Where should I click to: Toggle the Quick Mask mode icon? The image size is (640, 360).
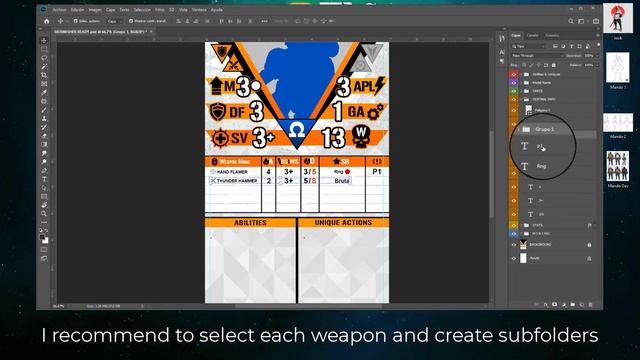click(44, 249)
